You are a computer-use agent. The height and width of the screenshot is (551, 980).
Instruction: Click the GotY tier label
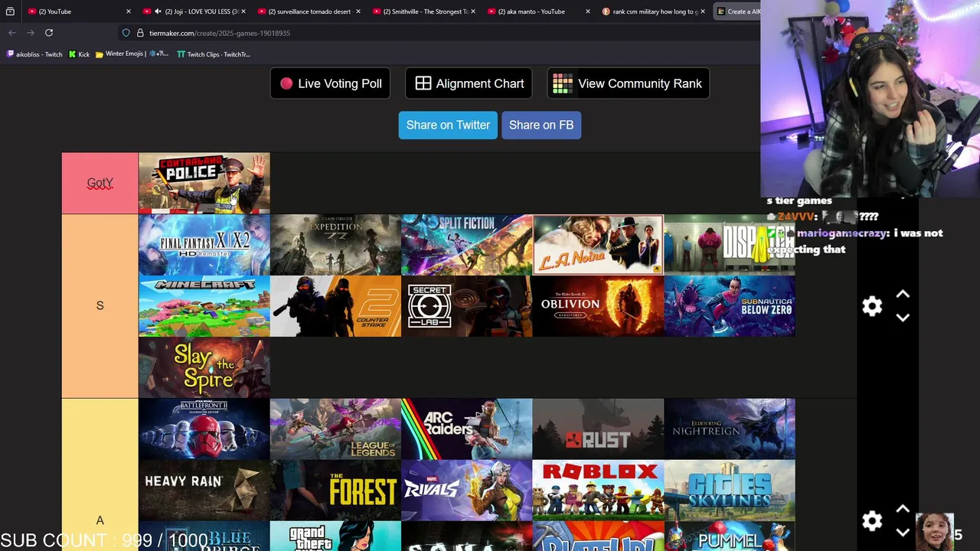[x=100, y=183]
